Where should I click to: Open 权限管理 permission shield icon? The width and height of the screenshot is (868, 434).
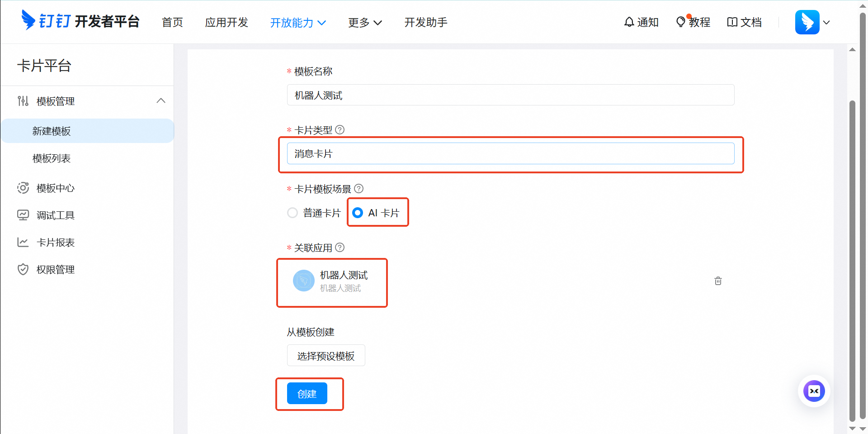pyautogui.click(x=23, y=269)
